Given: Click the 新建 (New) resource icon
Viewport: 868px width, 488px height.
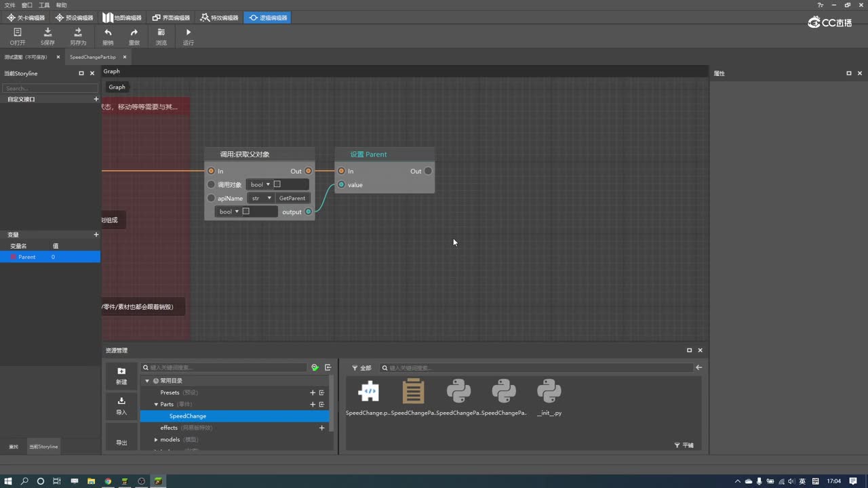Looking at the screenshot, I should [x=121, y=372].
